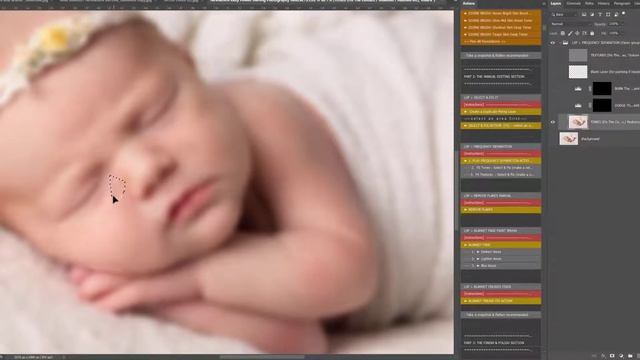Open the Normal blend mode dropdown
The width and height of the screenshot is (640, 360).
[x=570, y=24]
